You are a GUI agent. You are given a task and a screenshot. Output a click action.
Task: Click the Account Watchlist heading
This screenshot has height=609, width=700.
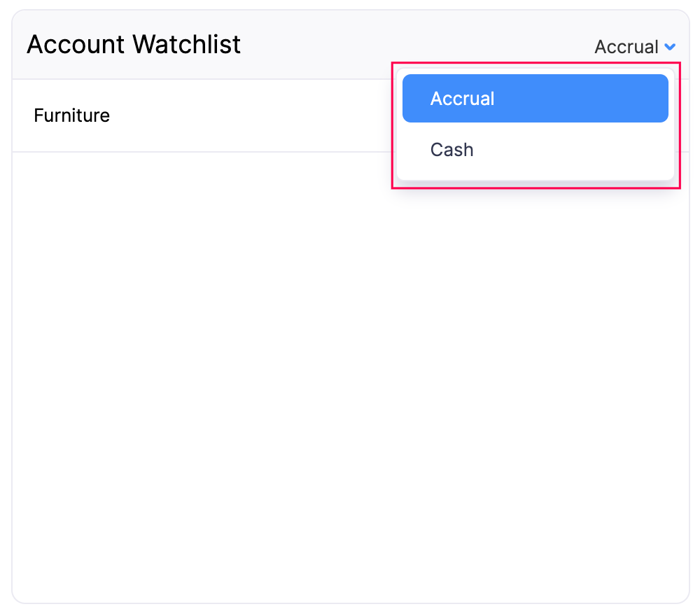point(133,44)
